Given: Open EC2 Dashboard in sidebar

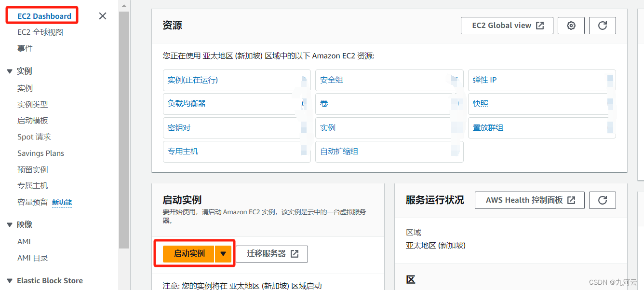Looking at the screenshot, I should 44,16.
